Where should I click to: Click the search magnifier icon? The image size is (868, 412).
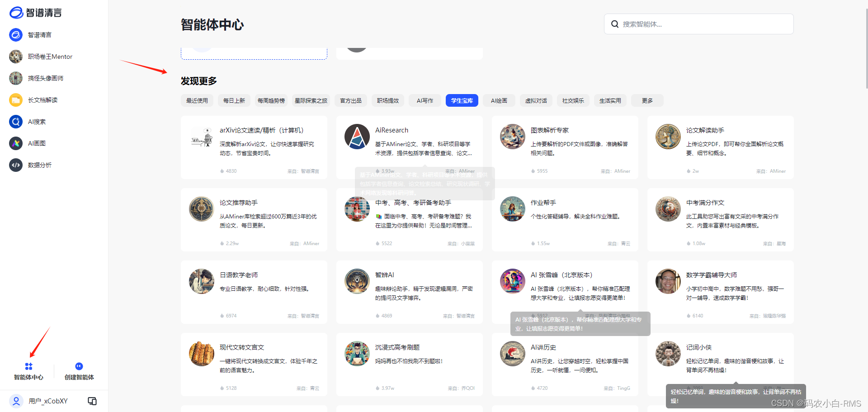(x=615, y=24)
